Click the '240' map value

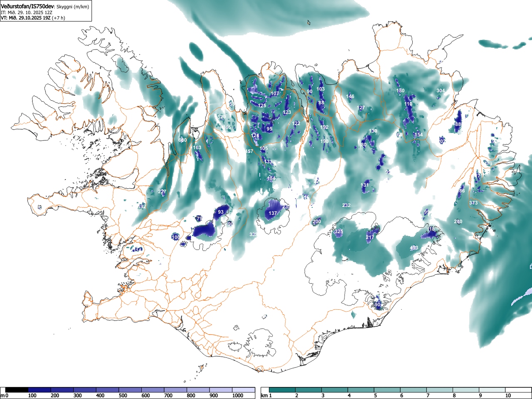[458, 222]
